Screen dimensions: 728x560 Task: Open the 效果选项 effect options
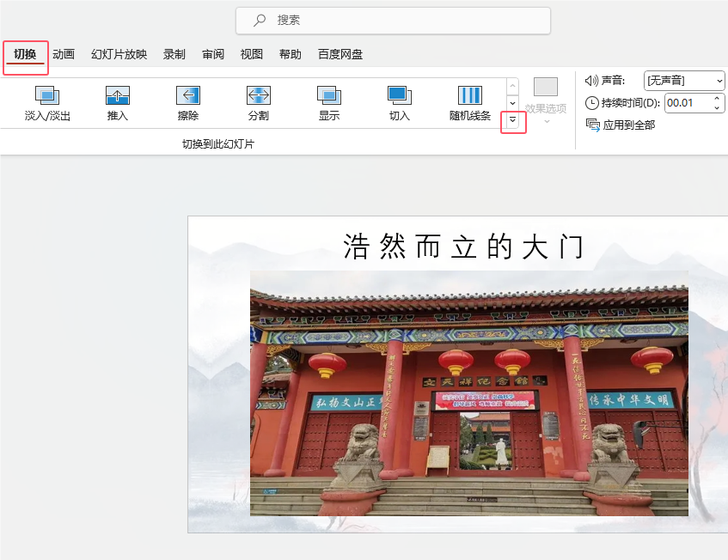(546, 101)
